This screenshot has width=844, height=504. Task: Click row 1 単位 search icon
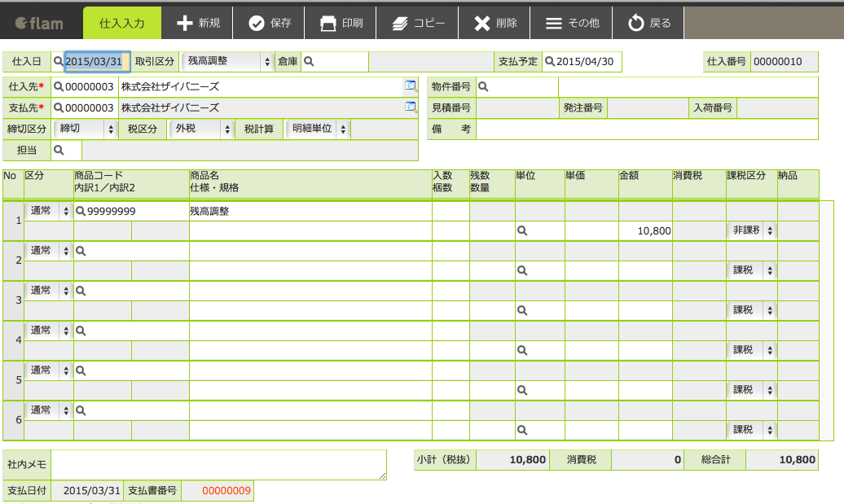tap(522, 230)
